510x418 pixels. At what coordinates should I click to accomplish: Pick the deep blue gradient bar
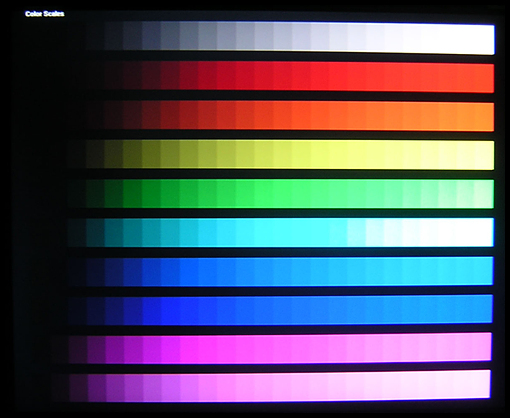[280, 310]
